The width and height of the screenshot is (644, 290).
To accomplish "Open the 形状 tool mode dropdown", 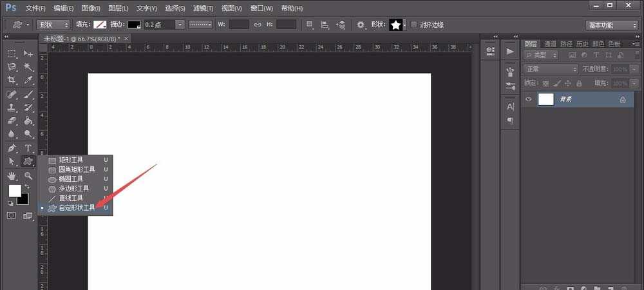I will pos(53,24).
